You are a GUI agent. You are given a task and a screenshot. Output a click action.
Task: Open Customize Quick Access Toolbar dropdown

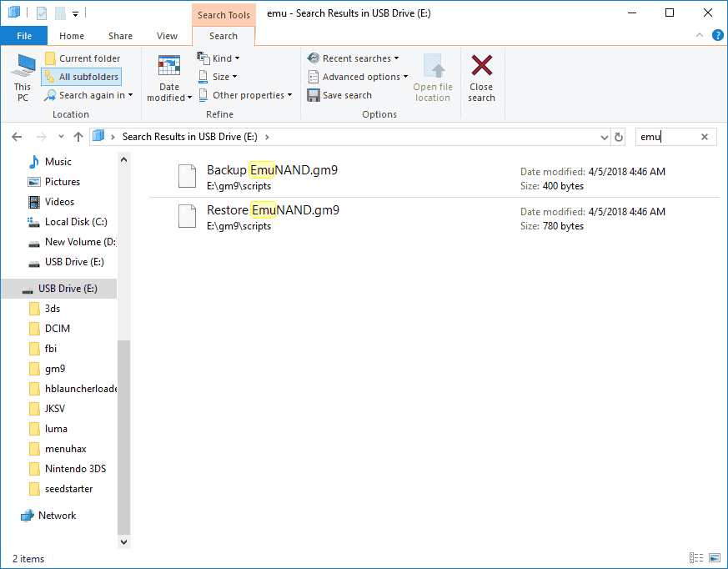click(x=75, y=14)
